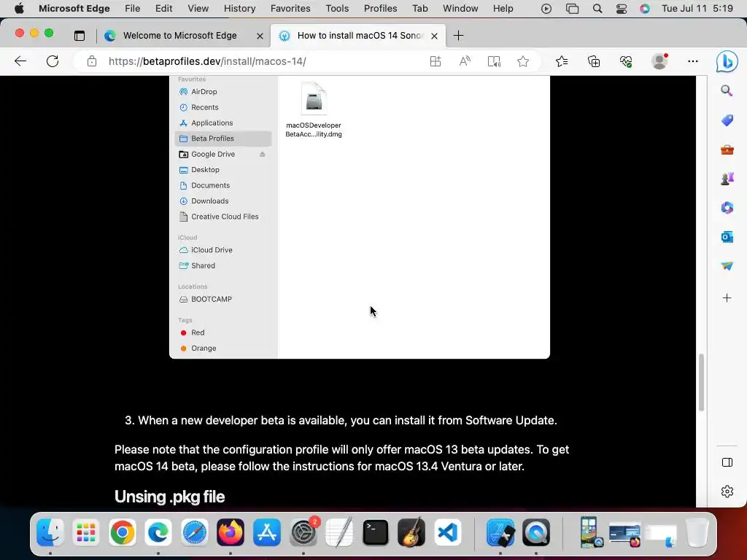Open System Settings from the Dock
Screen dimensions: 747x560
coord(303,532)
